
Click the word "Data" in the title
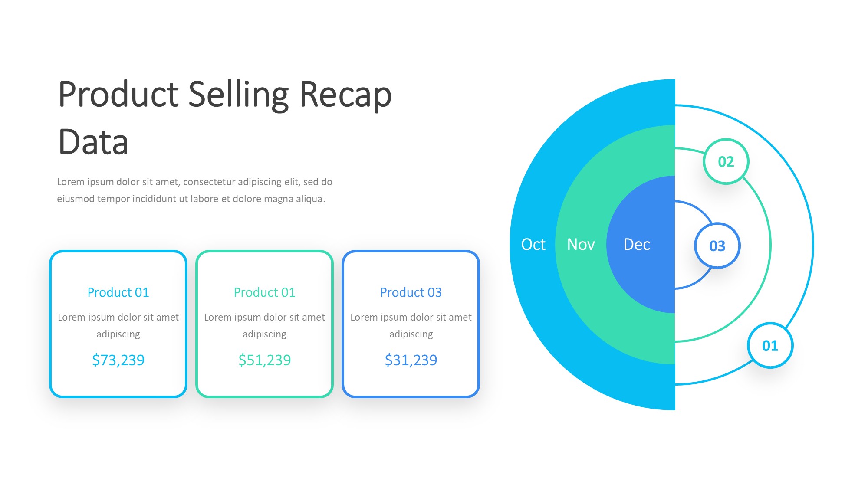[93, 142]
